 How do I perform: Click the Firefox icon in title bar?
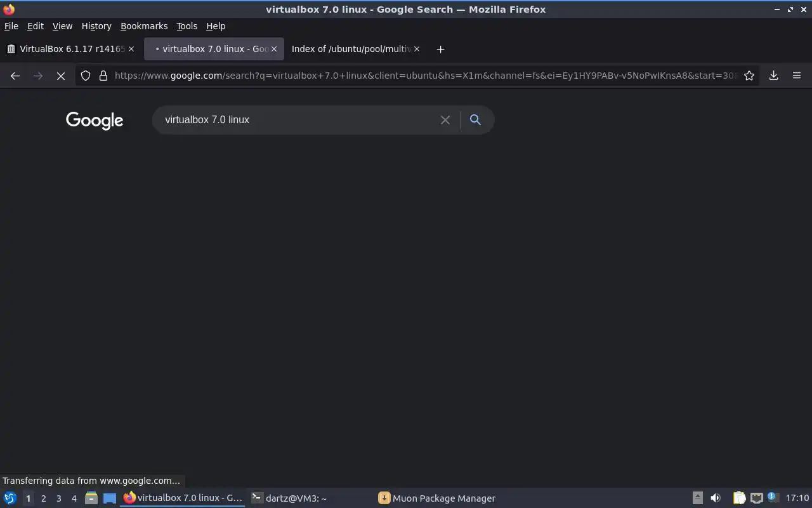click(9, 10)
